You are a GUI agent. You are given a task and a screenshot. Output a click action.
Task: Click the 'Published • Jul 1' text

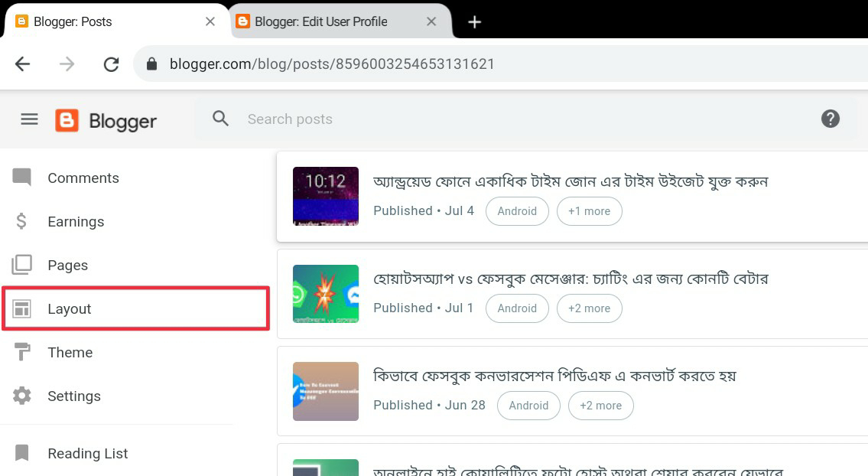click(x=424, y=308)
